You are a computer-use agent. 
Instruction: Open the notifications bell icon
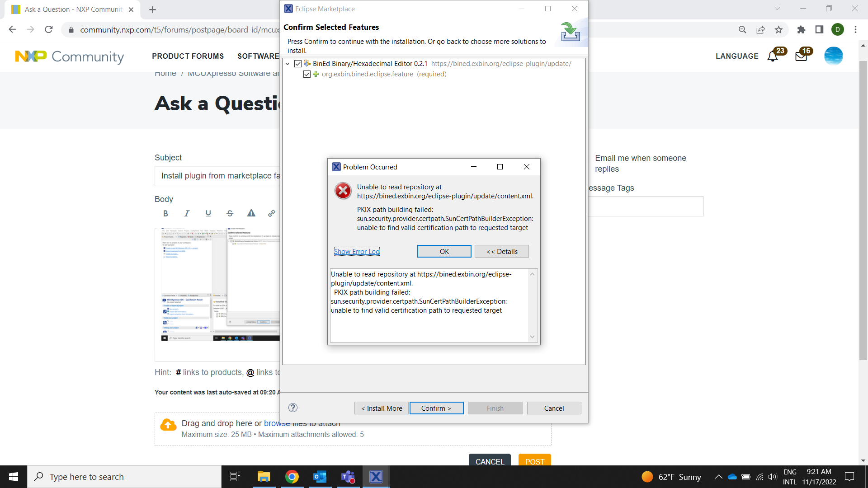point(773,56)
